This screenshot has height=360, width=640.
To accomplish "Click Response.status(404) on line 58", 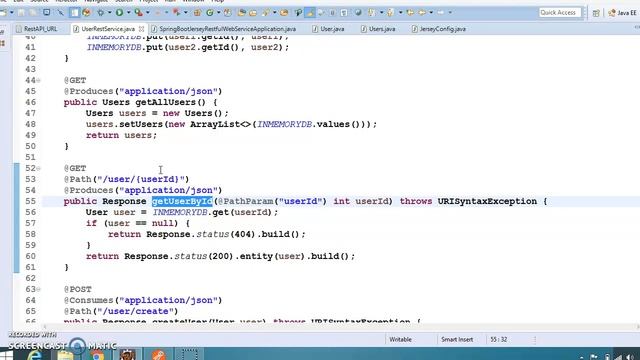I will click(201, 234).
